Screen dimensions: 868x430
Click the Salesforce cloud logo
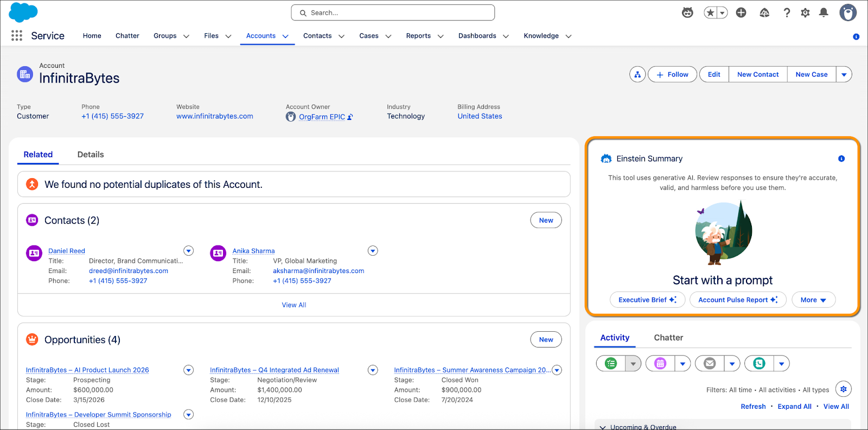pyautogui.click(x=23, y=12)
